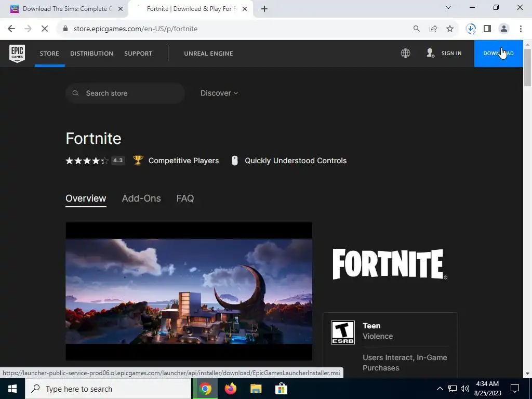The image size is (532, 399).
Task: Open the FAQ tab
Action: tap(185, 198)
